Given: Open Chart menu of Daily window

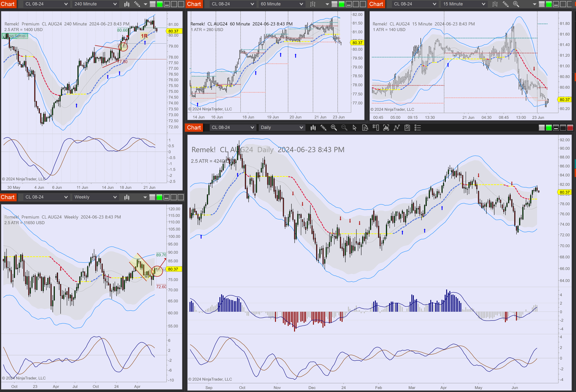Looking at the screenshot, I should [x=194, y=127].
